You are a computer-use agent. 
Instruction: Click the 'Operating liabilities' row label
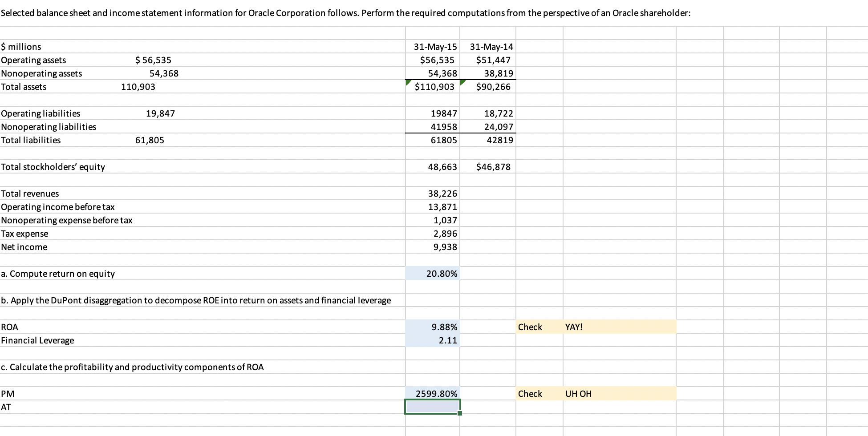click(41, 113)
